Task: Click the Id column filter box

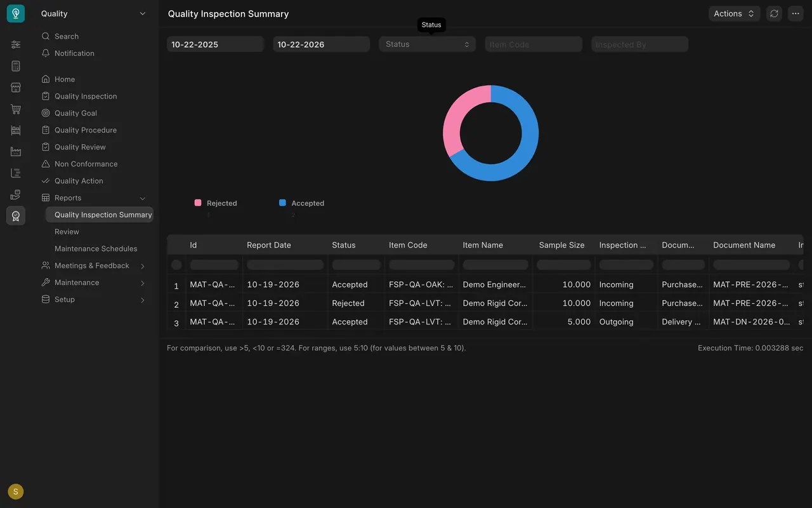Action: [x=214, y=265]
